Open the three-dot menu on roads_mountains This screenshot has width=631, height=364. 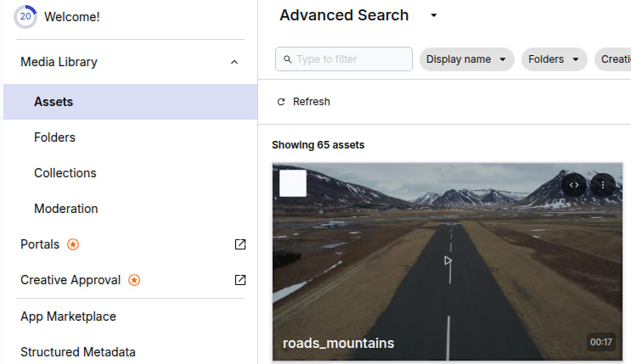(x=603, y=184)
